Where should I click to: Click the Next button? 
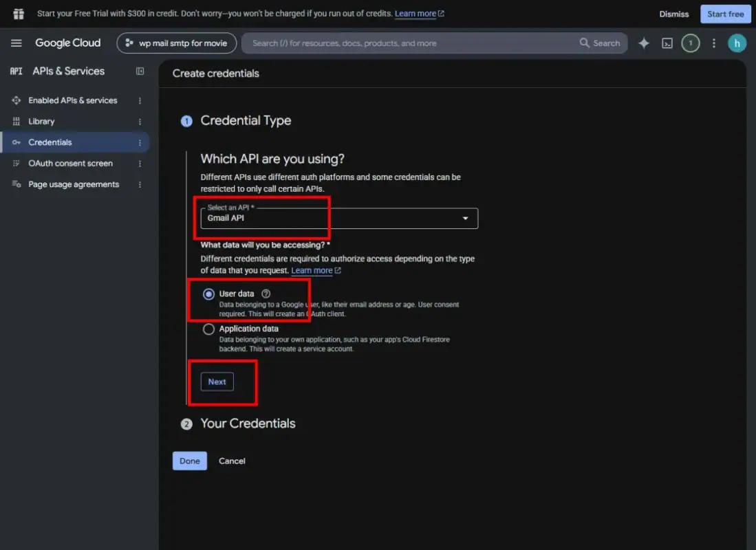(x=217, y=382)
